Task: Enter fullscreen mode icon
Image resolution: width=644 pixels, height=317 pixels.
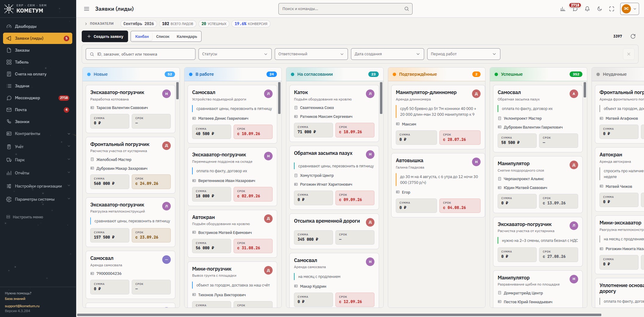Action: tap(611, 9)
